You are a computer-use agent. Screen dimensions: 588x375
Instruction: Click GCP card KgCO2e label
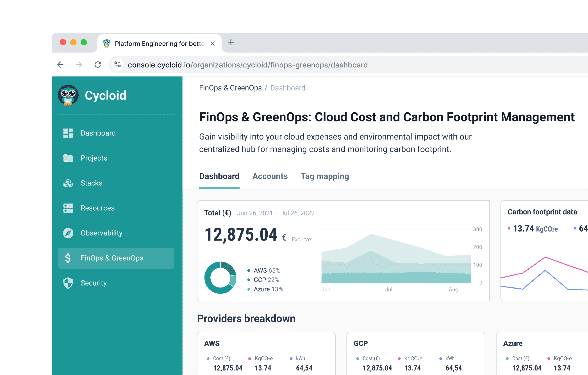(x=413, y=359)
